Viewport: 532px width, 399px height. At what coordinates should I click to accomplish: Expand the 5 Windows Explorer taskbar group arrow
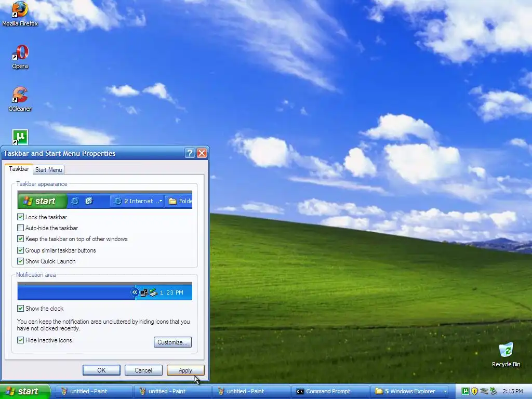(445, 392)
